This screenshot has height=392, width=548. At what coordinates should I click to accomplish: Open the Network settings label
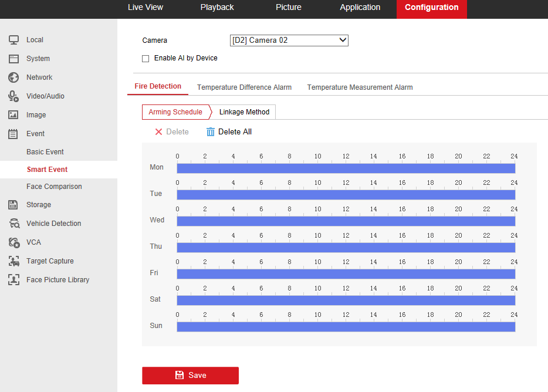[x=39, y=77]
